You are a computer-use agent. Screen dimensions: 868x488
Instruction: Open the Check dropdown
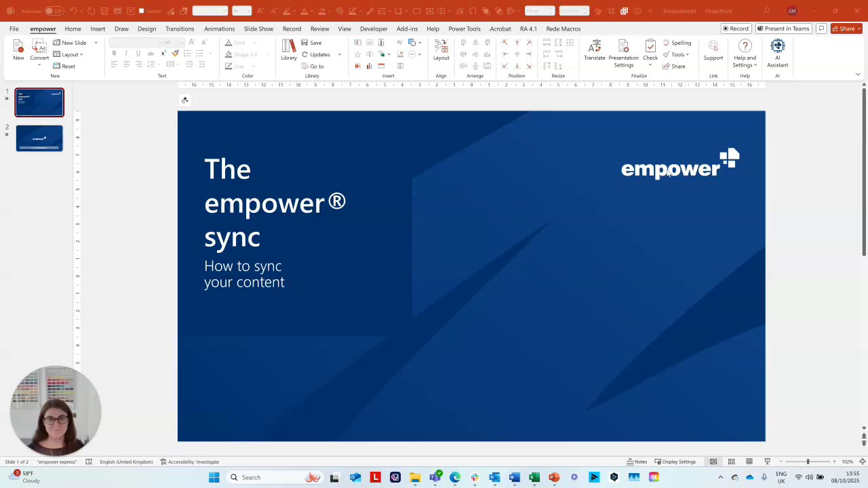650,64
